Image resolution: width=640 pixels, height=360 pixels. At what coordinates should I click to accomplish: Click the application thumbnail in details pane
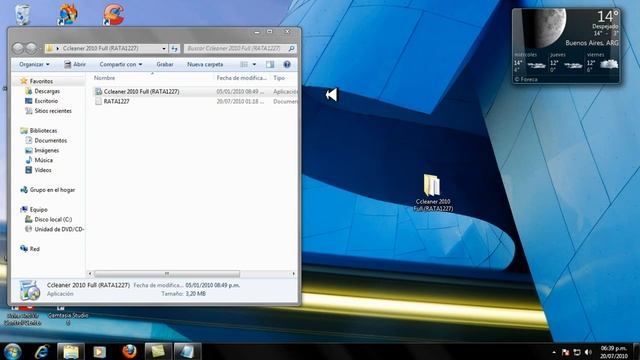point(30,290)
